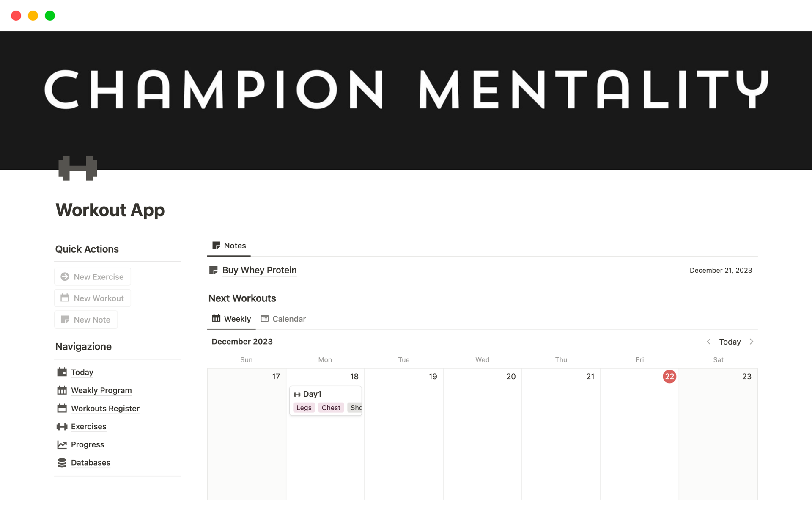Click the note icon beside New Note

pos(65,320)
